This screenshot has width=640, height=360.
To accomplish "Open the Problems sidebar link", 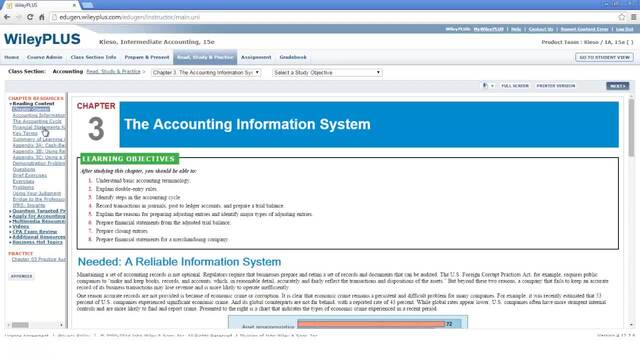I will click(23, 187).
